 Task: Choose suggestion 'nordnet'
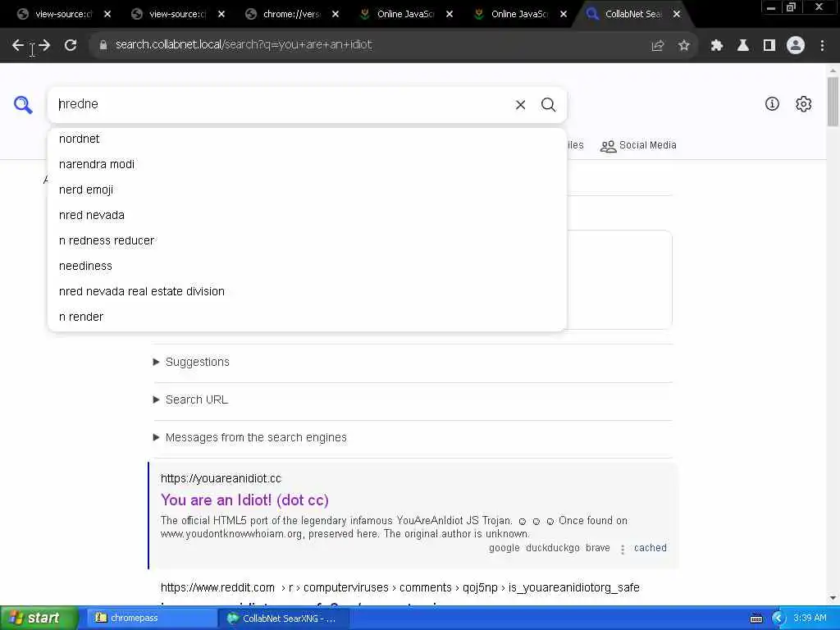[307, 139]
